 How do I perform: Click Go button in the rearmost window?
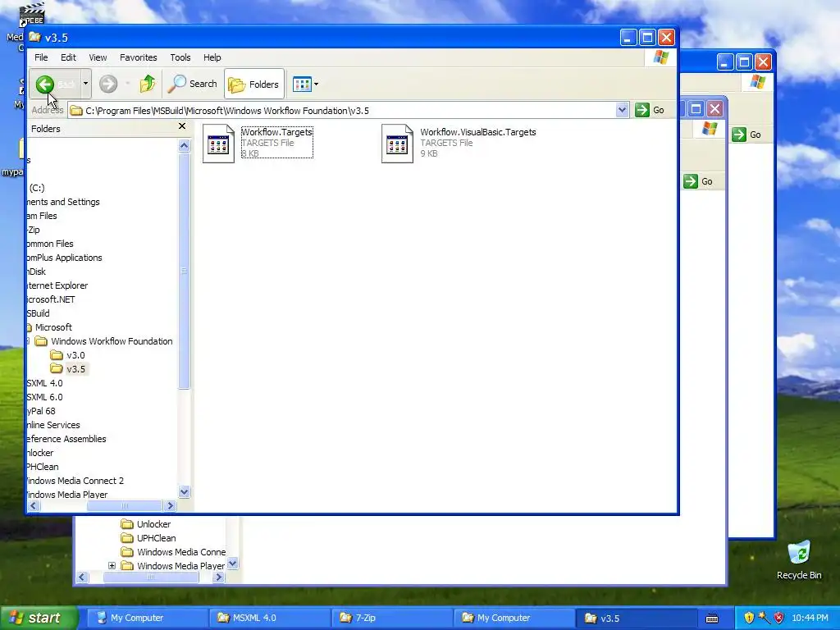[x=747, y=135]
